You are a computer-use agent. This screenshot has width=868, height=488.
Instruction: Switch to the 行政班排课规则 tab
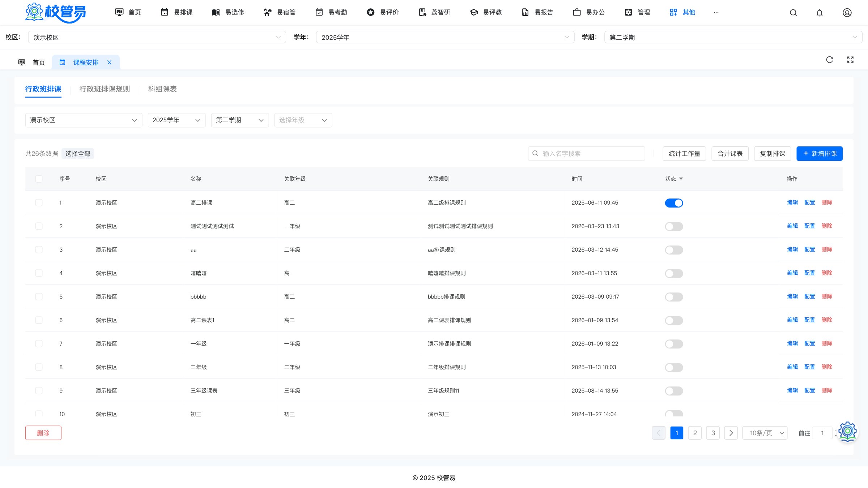pos(105,89)
